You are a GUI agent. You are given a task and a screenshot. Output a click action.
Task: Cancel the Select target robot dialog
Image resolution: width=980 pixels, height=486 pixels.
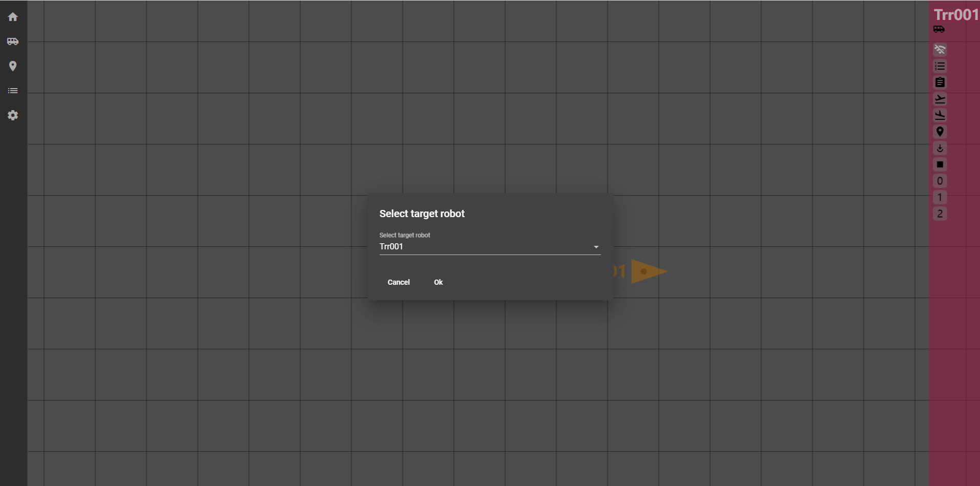[399, 282]
